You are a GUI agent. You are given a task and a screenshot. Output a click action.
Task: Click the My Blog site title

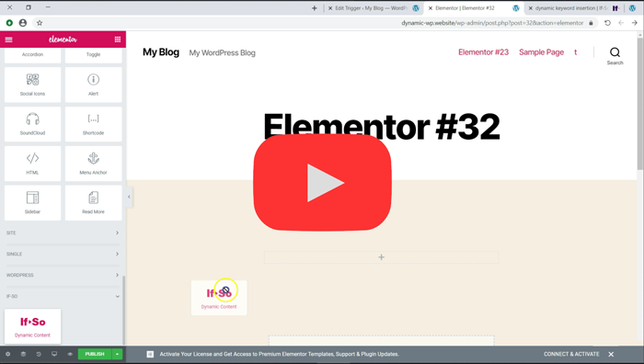click(x=161, y=52)
